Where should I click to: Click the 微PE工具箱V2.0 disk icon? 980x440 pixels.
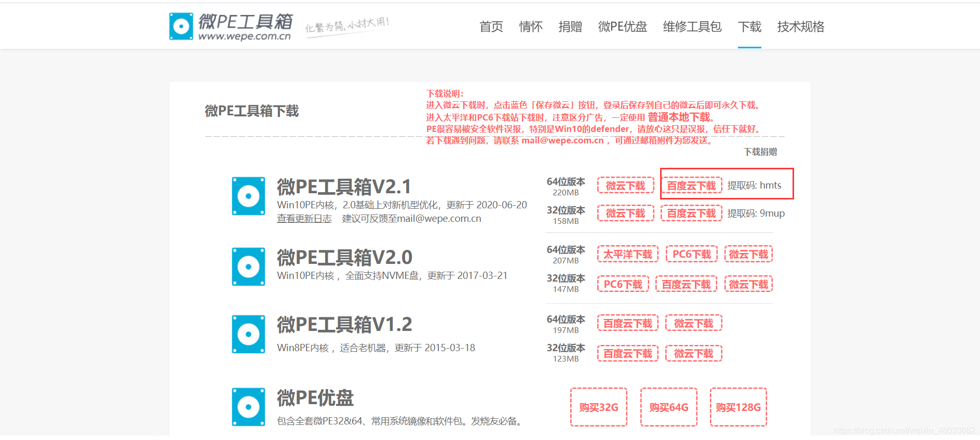click(x=248, y=266)
